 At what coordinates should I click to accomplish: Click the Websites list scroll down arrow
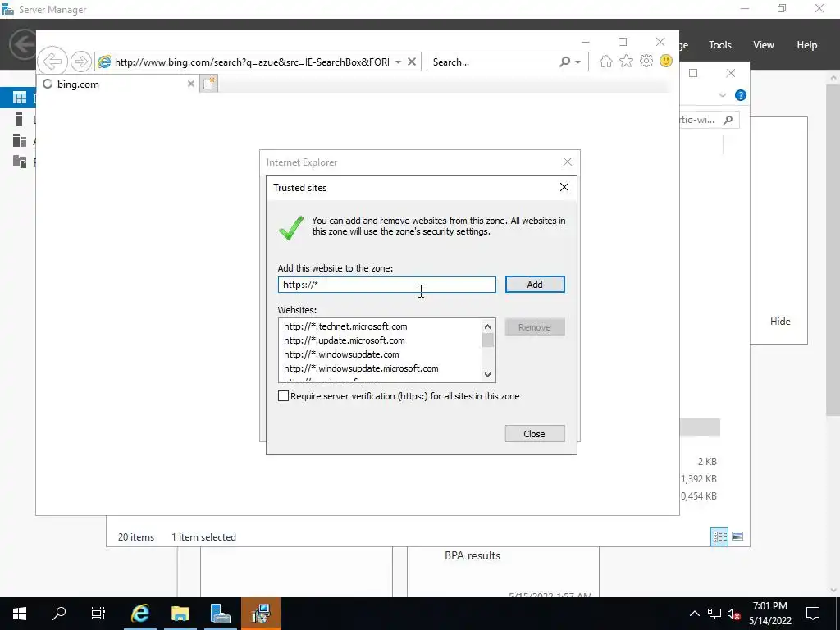[487, 374]
